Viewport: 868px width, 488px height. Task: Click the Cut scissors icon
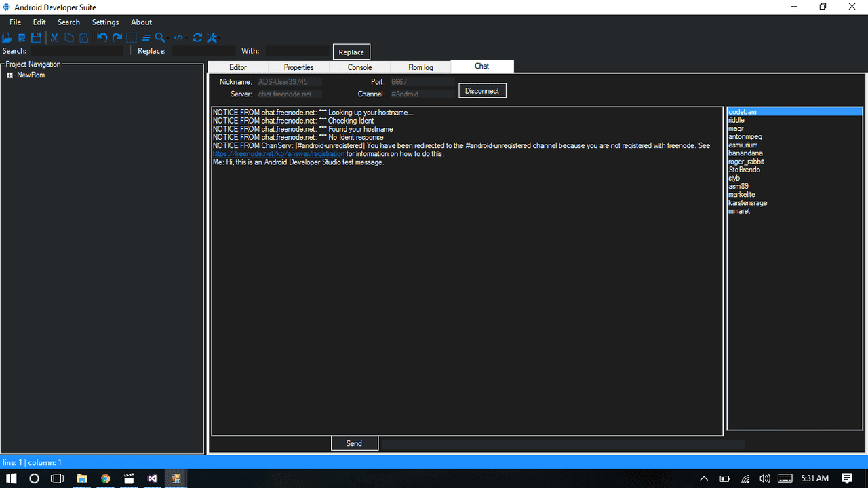coord(54,38)
